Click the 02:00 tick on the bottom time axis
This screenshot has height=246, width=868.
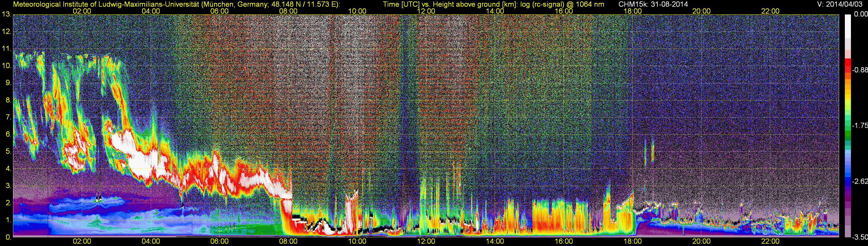point(82,241)
